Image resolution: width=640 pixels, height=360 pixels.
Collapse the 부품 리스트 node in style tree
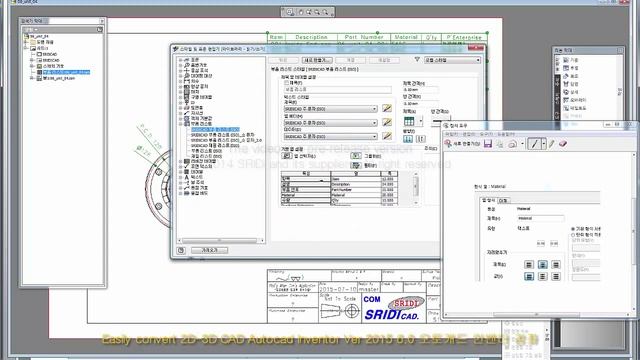click(180, 124)
